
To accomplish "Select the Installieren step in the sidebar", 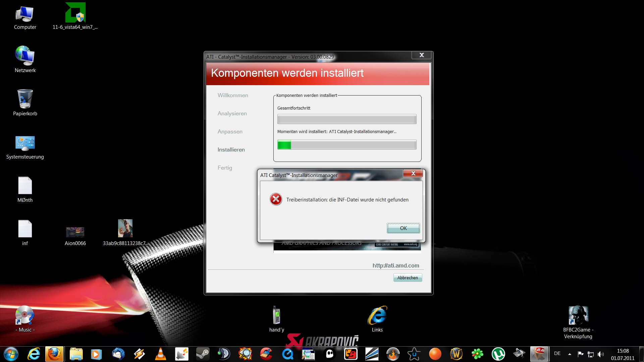I will point(231,149).
